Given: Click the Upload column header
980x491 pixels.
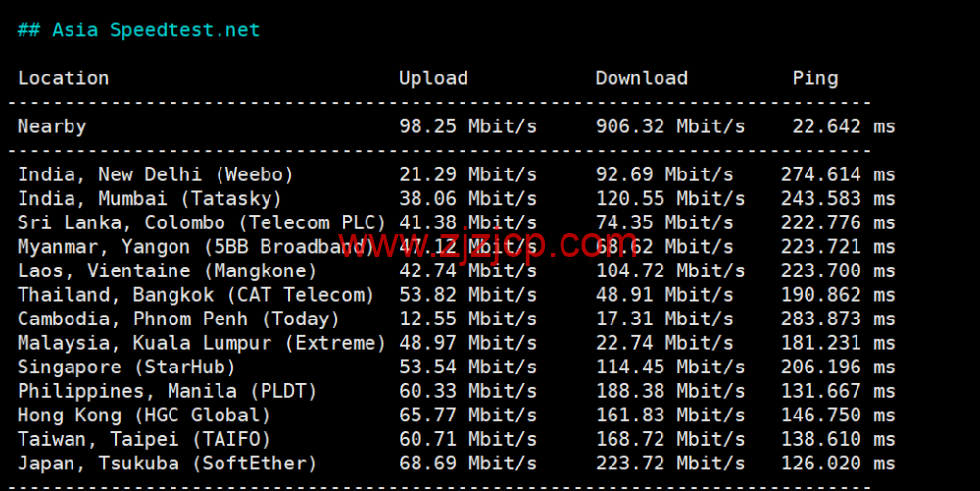Looking at the screenshot, I should tap(433, 78).
